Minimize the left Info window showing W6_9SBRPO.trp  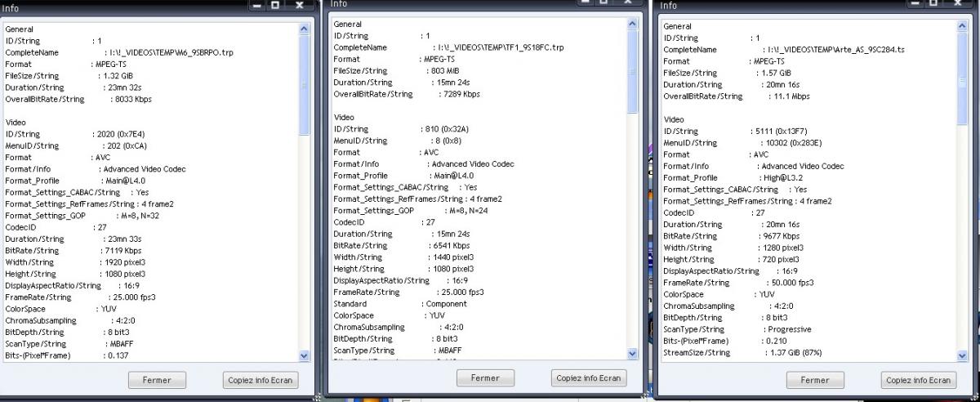click(258, 5)
